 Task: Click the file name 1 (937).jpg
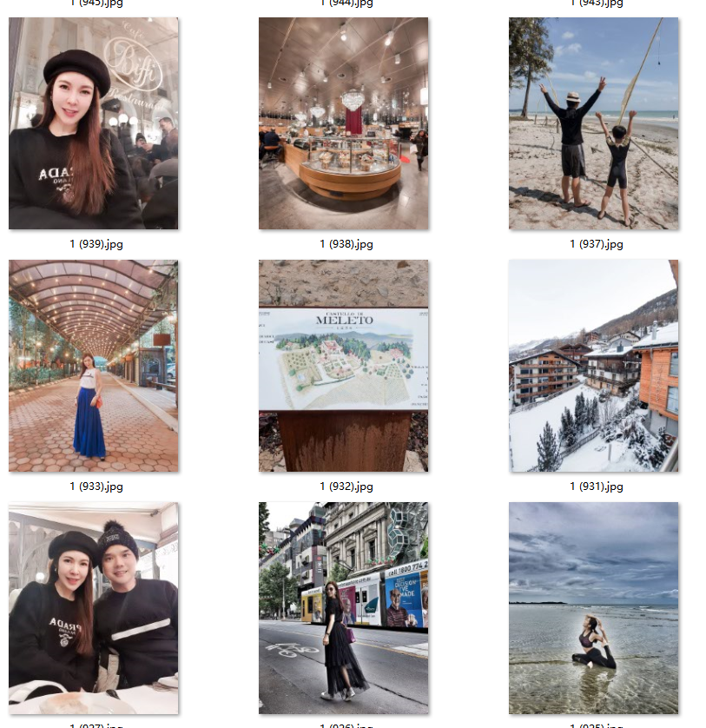597,244
